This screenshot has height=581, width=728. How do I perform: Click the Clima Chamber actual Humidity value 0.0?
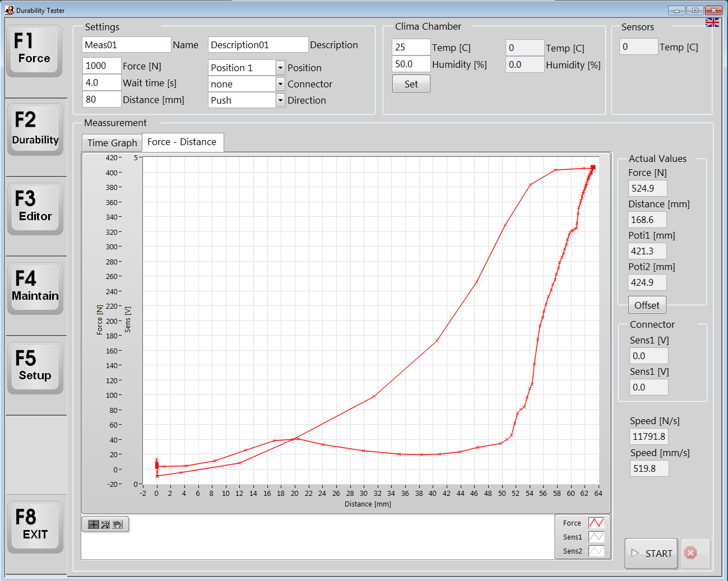coord(525,64)
